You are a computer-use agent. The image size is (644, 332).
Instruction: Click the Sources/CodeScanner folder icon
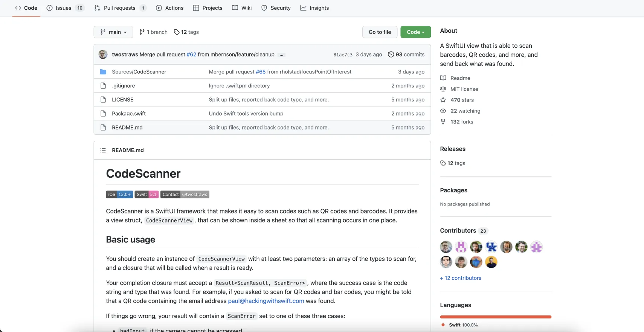(103, 72)
